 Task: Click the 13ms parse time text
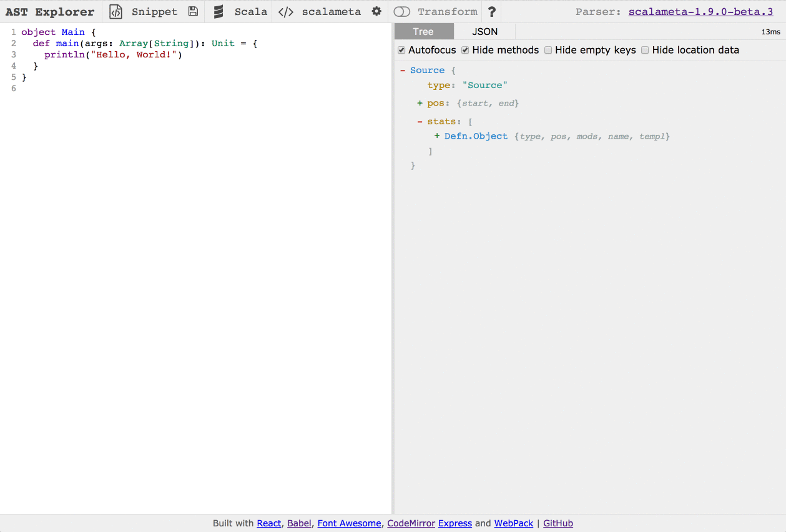point(770,31)
